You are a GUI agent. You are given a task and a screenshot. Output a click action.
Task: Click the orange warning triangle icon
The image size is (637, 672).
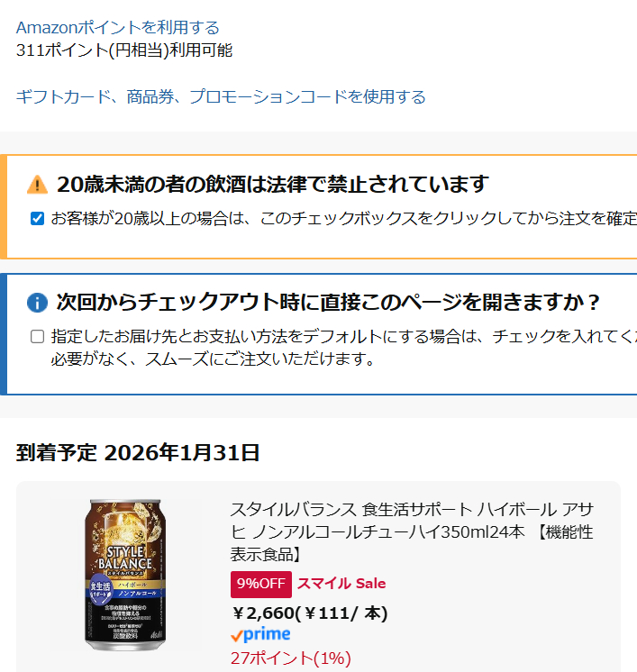(37, 185)
